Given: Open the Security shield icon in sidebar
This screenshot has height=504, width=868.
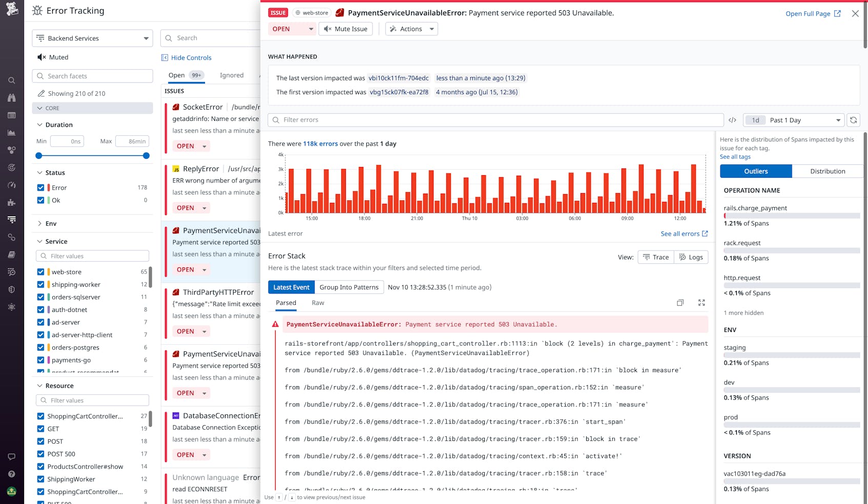Looking at the screenshot, I should click(11, 289).
